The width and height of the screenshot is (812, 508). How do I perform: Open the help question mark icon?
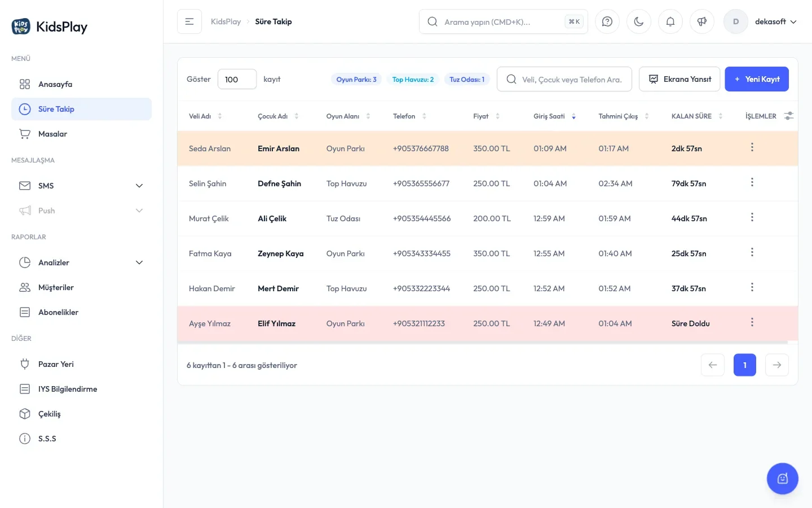tap(607, 21)
